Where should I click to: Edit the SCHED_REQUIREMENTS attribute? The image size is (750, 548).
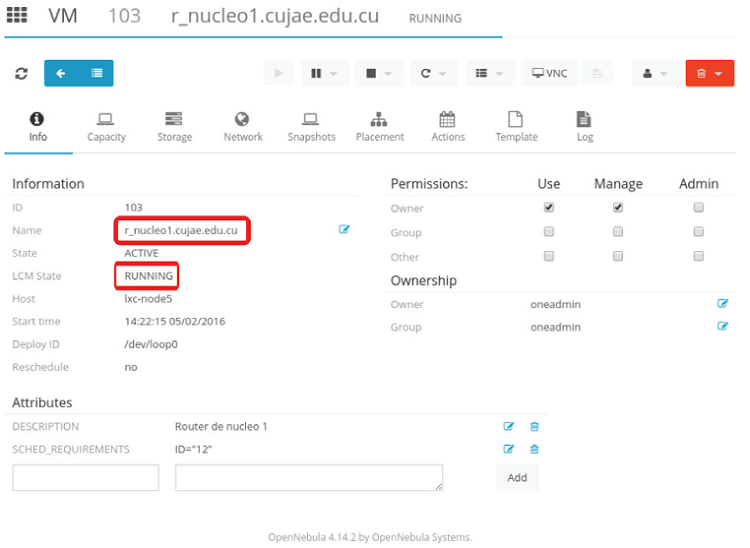click(508, 449)
